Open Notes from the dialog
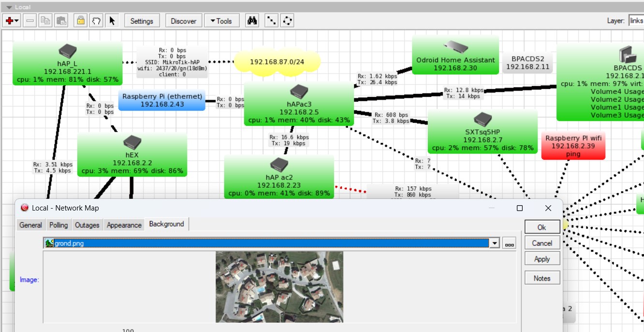 tap(542, 278)
